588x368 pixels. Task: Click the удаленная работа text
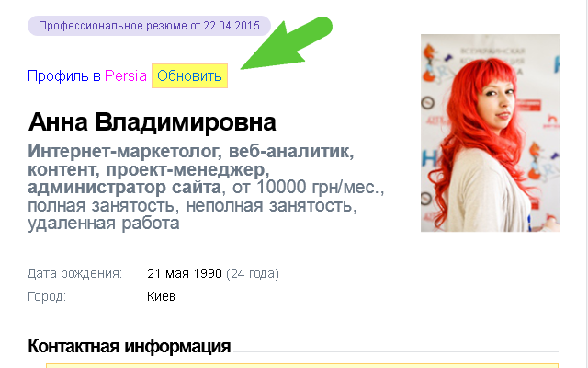click(104, 223)
